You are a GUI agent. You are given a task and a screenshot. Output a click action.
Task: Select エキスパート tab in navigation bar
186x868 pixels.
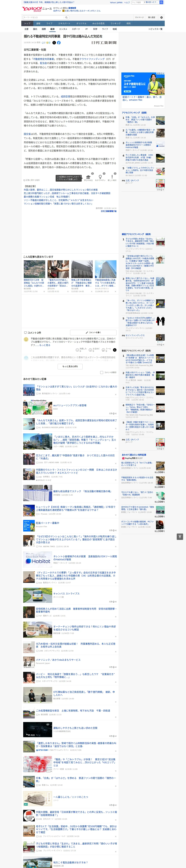(x=64, y=24)
